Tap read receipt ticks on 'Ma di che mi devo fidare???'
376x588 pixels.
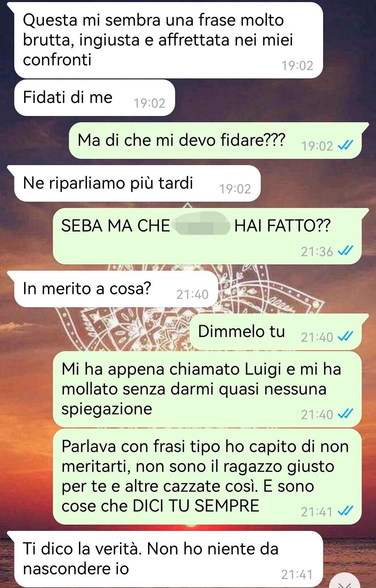pos(345,145)
